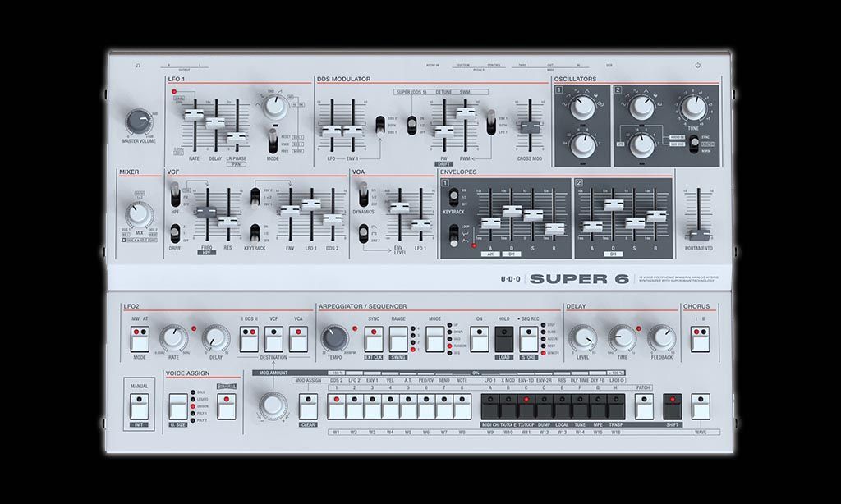Click the DDS Modulator LFO slider
Viewport: 841px width, 504px height.
coord(332,131)
